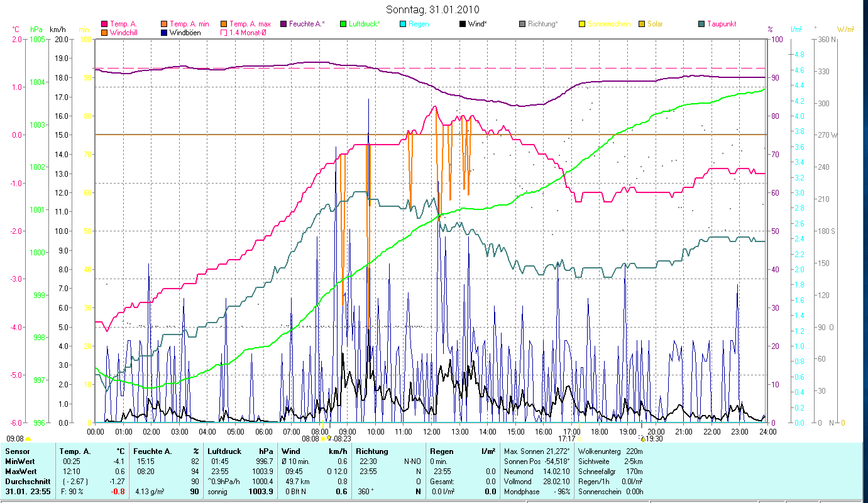The image size is (868, 503).
Task: Click the purple Feuchte A.* legend square
Action: point(283,24)
